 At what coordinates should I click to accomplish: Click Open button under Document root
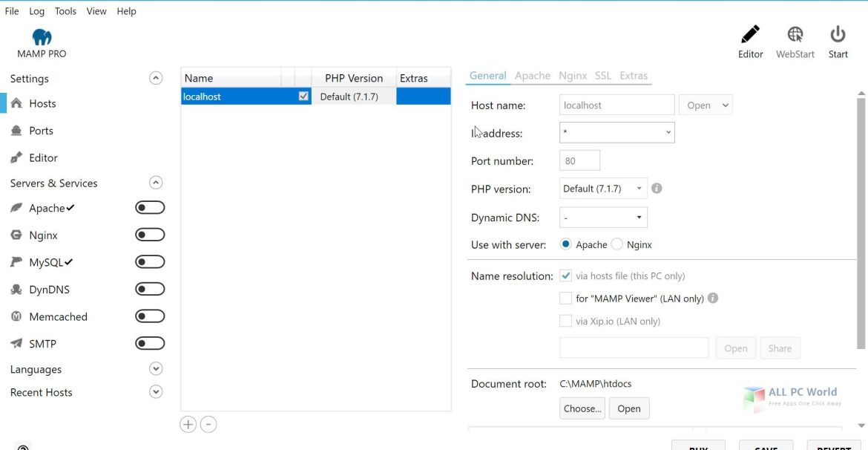tap(629, 408)
